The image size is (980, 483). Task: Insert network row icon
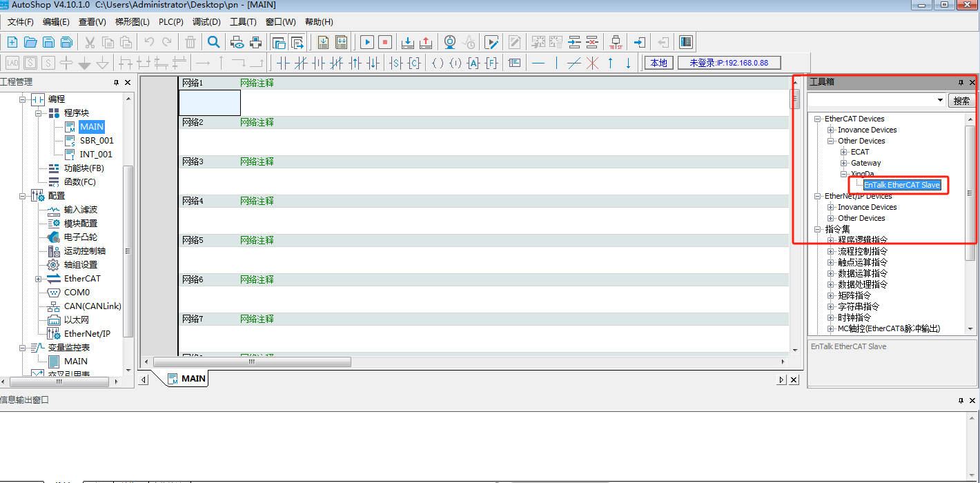click(574, 42)
